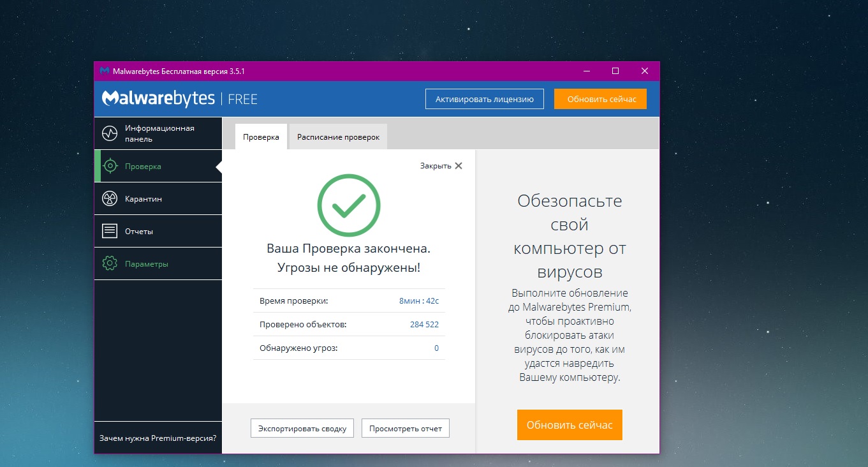Close the scan results via Закрыть

441,166
